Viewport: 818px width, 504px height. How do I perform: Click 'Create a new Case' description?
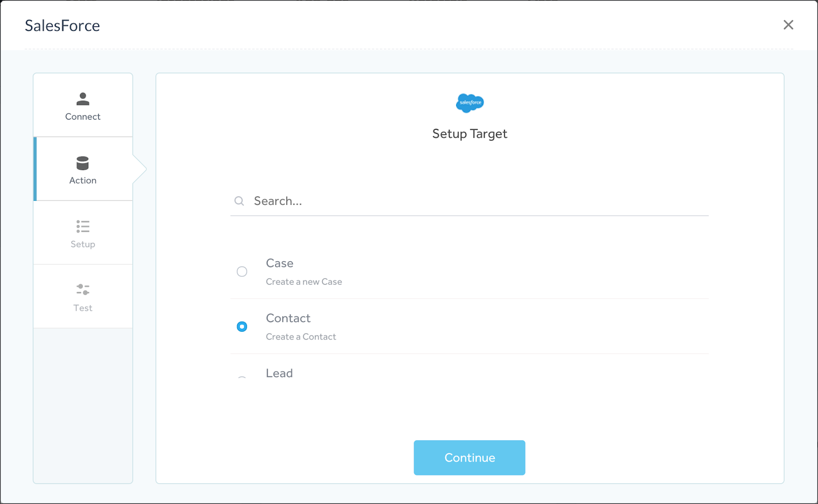(x=304, y=282)
